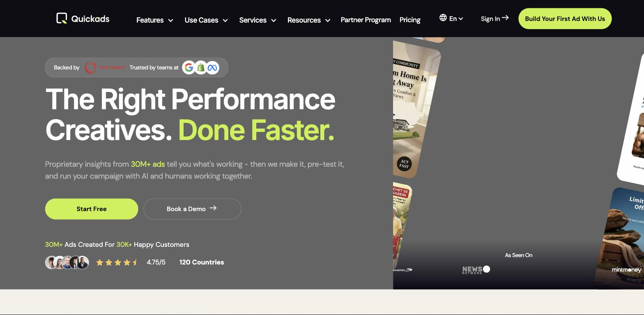Click the Done Faster headline text
The image size is (644, 315).
click(256, 130)
